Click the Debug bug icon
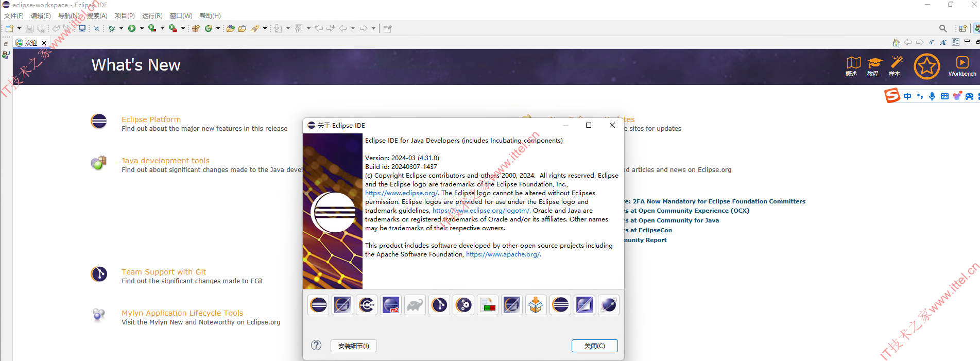This screenshot has width=980, height=361. point(111,28)
